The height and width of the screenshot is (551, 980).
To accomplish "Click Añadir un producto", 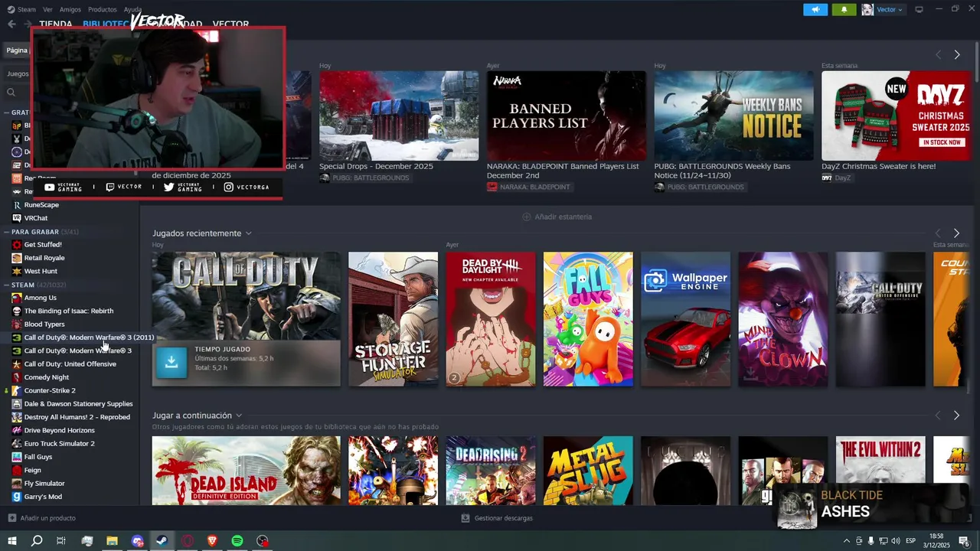I will [47, 518].
